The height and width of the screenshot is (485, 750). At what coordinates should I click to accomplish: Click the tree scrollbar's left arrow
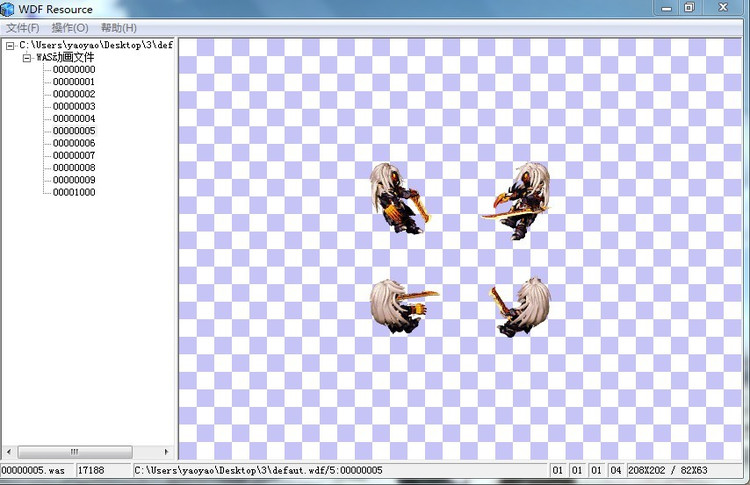click(x=7, y=452)
